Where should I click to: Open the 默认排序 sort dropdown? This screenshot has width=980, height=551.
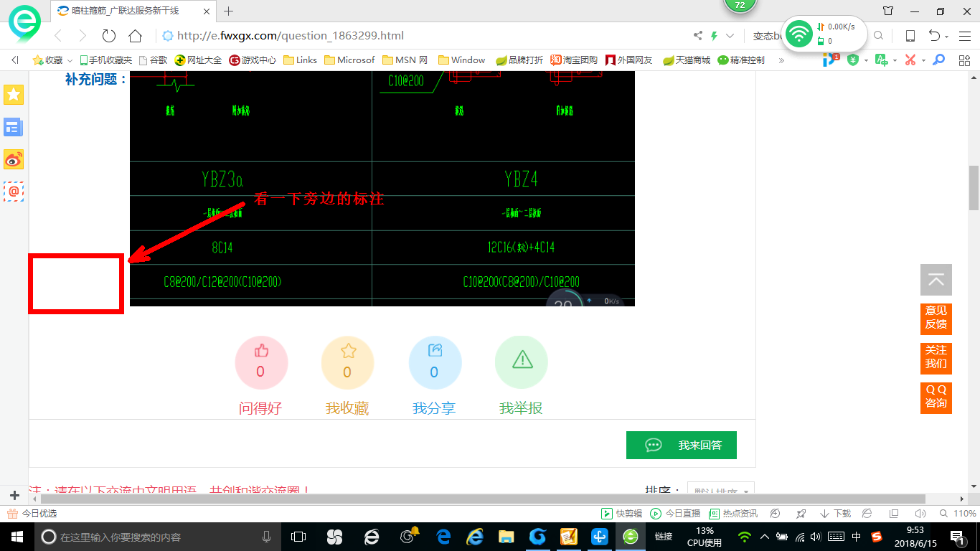click(721, 489)
